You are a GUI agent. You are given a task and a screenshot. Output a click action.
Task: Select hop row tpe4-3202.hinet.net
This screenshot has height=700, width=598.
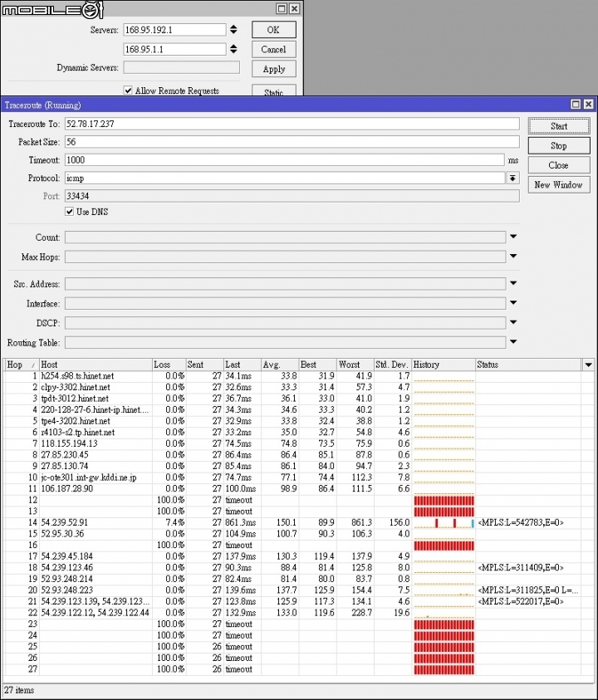[292, 421]
